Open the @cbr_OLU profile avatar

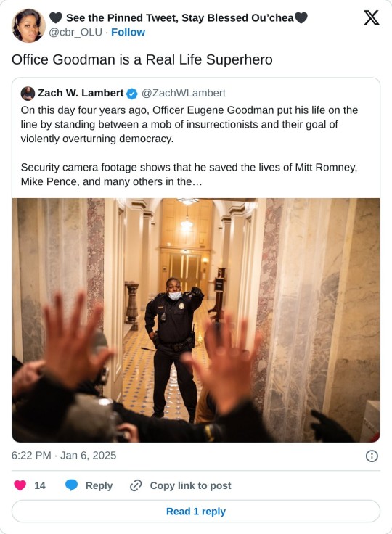[x=28, y=25]
